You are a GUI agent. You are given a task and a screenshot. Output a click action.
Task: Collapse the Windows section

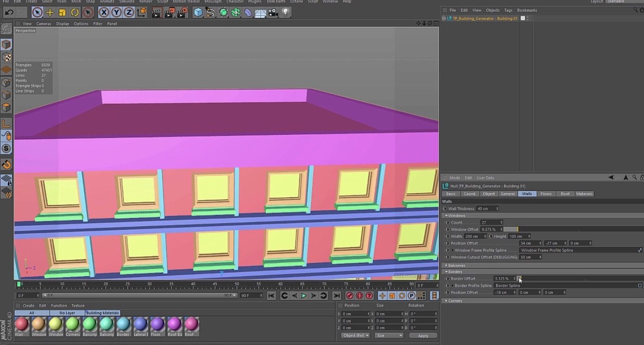pyautogui.click(x=447, y=216)
